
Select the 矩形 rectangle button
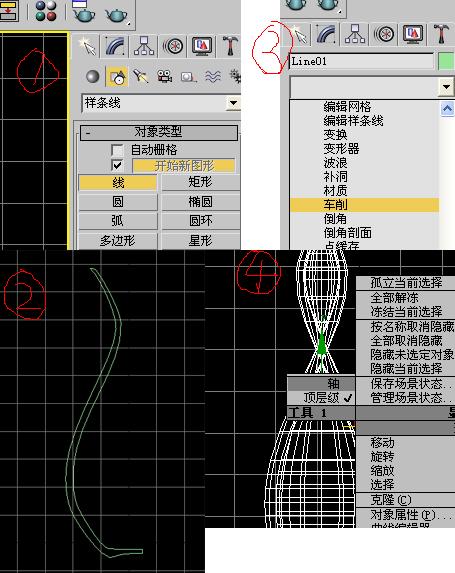point(200,182)
